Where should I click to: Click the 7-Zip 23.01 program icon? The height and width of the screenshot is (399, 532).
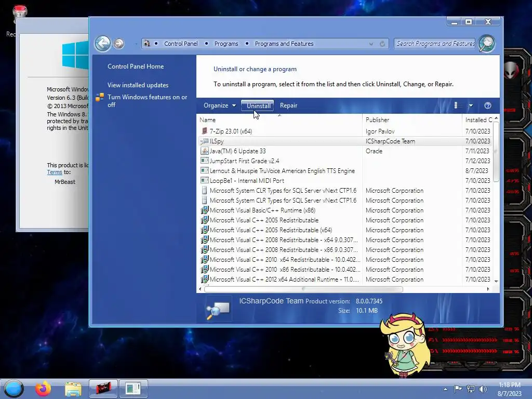(x=204, y=131)
